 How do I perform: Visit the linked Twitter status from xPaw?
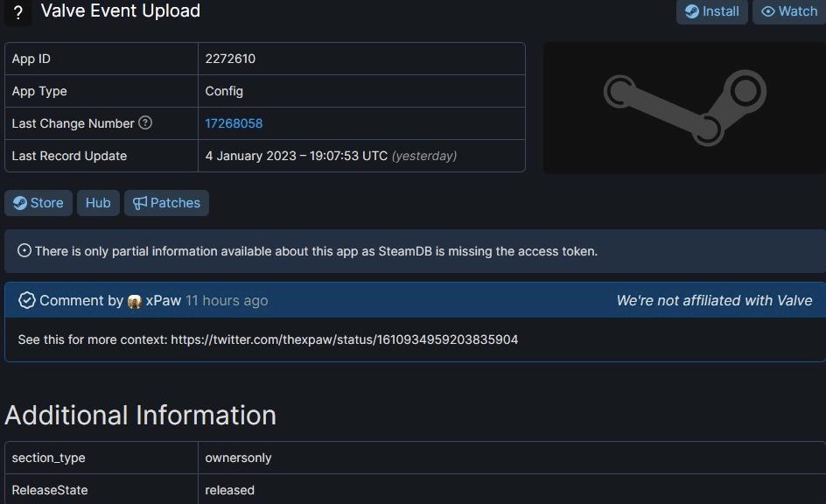348,339
